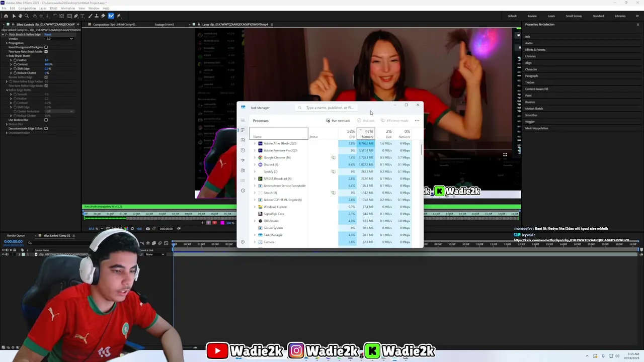This screenshot has height=362, width=644.
Task: Expand Google Chrome (16) process row
Action: (x=255, y=157)
